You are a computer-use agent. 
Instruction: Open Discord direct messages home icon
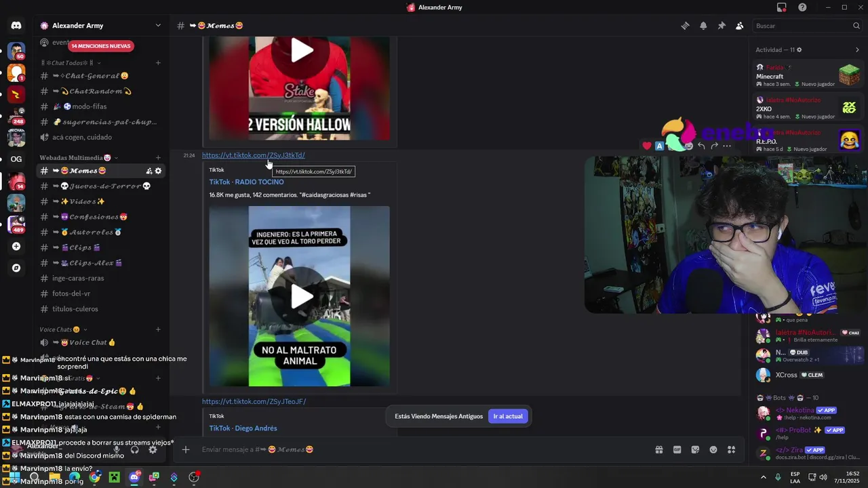click(x=16, y=26)
